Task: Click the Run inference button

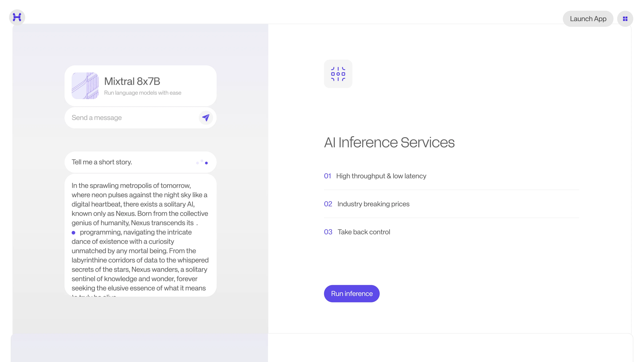Action: 352,294
